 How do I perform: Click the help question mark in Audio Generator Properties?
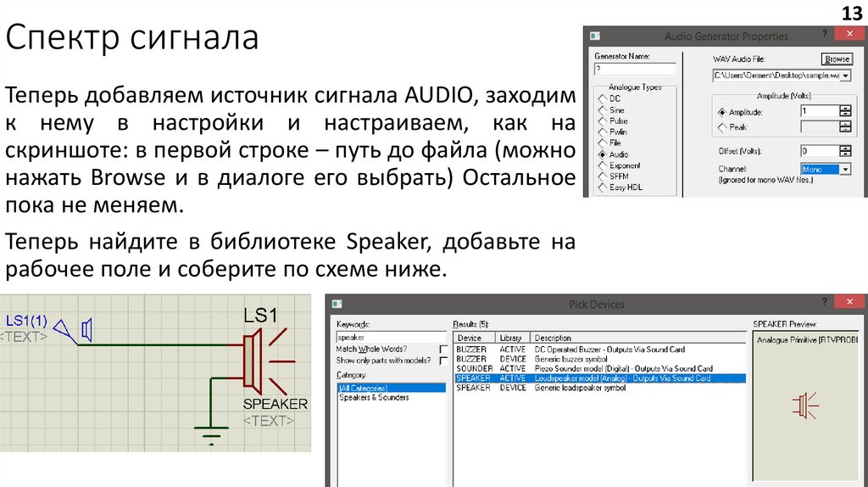[x=826, y=36]
